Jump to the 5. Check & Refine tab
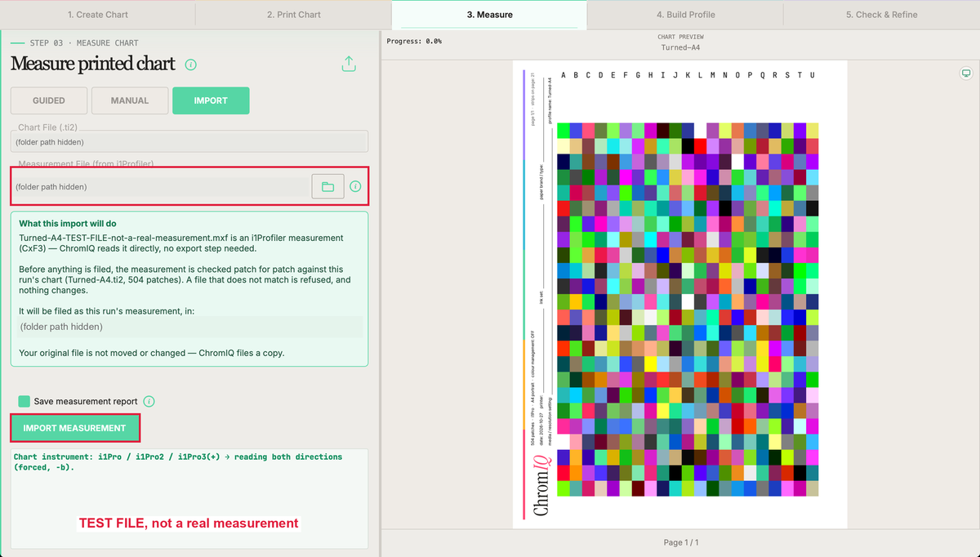This screenshot has width=980, height=557. pos(882,15)
